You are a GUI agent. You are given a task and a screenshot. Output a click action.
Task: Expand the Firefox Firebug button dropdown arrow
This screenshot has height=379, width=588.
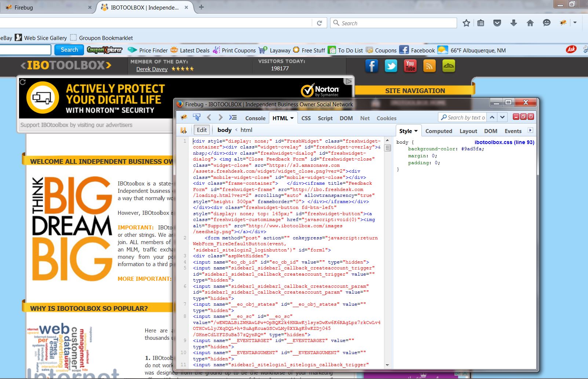pyautogui.click(x=575, y=23)
